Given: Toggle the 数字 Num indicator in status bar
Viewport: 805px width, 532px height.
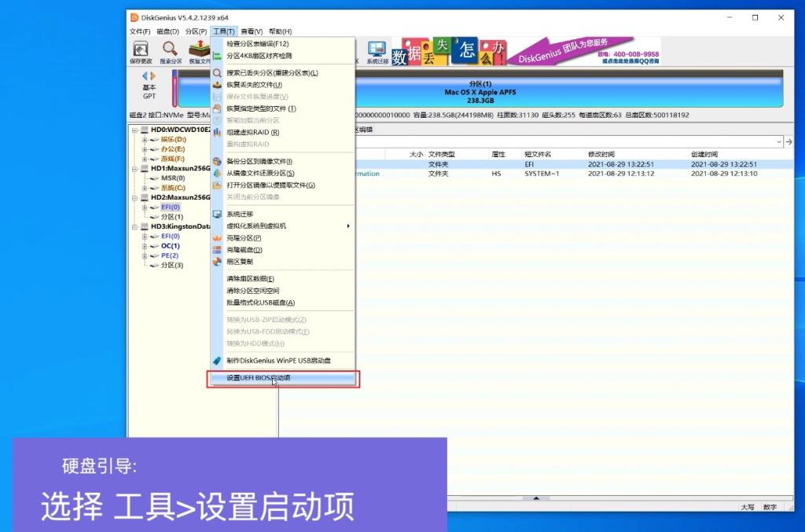Looking at the screenshot, I should [770, 507].
